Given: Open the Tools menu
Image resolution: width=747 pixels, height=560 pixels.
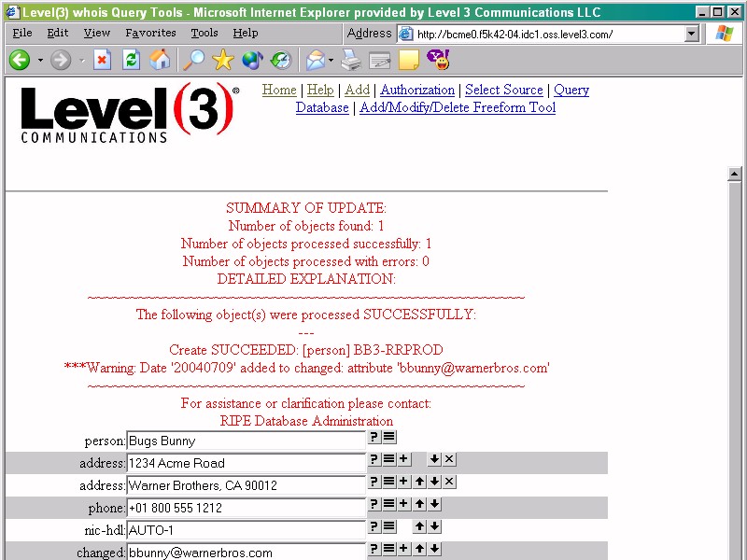Looking at the screenshot, I should click(x=204, y=33).
